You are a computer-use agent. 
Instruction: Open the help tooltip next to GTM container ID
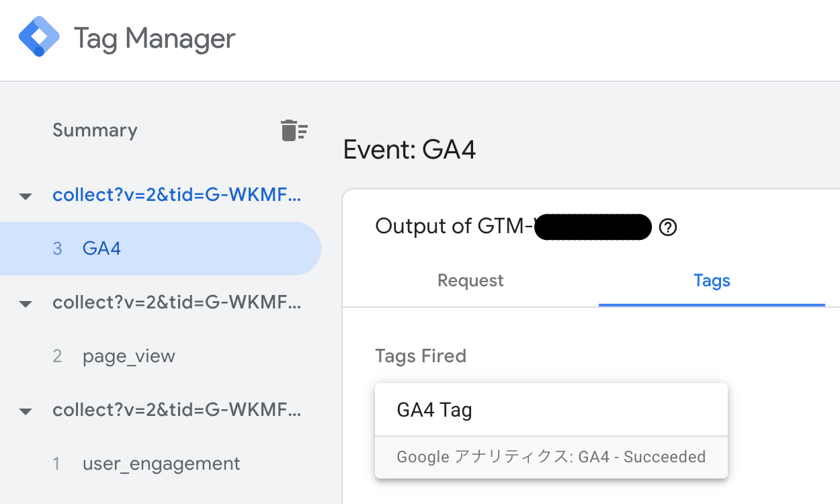(668, 227)
